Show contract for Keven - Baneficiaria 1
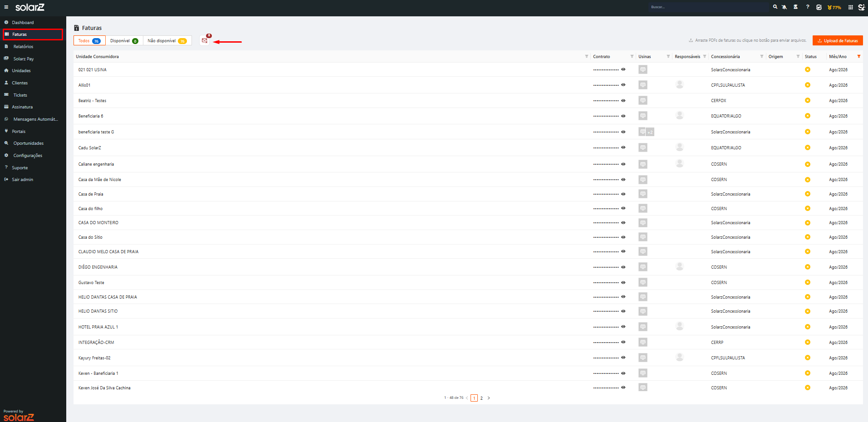Image resolution: width=868 pixels, height=422 pixels. pos(623,373)
